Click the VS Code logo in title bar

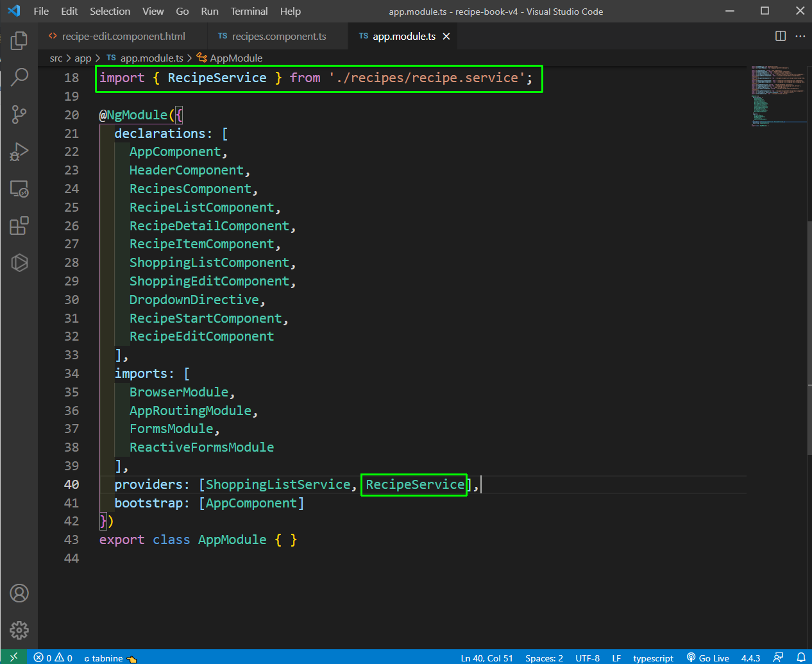[x=13, y=11]
